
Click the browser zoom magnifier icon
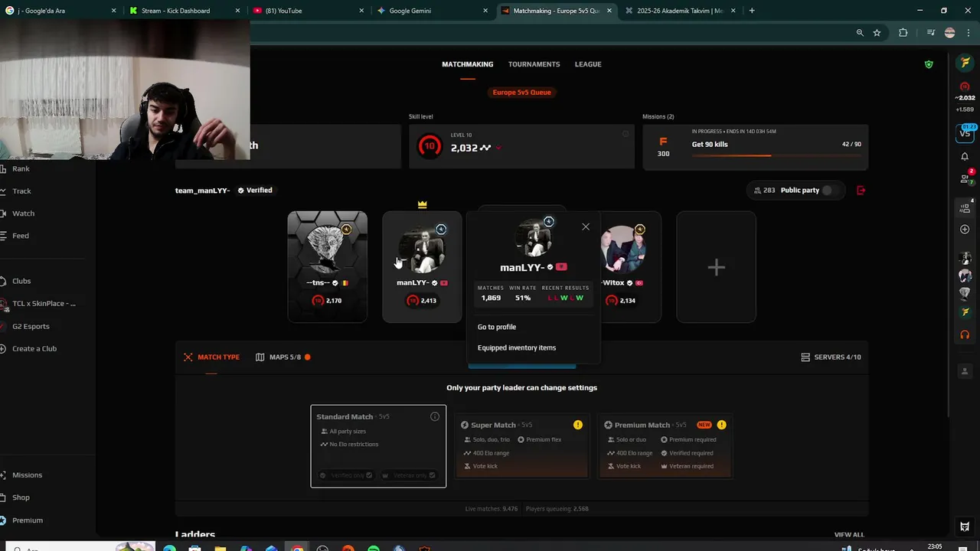point(860,33)
